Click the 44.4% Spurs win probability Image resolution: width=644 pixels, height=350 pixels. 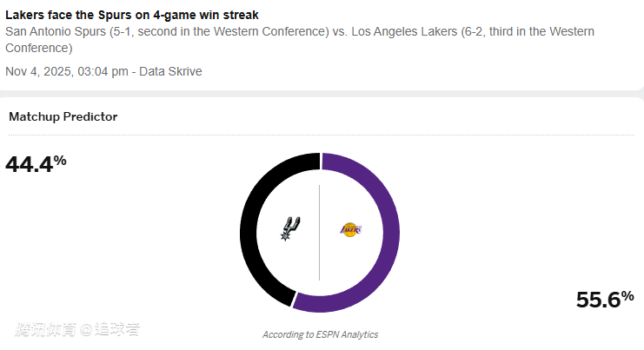[31, 163]
